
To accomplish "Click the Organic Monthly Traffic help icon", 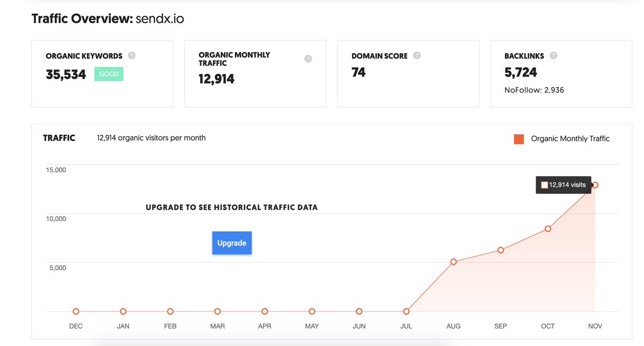I will click(308, 59).
